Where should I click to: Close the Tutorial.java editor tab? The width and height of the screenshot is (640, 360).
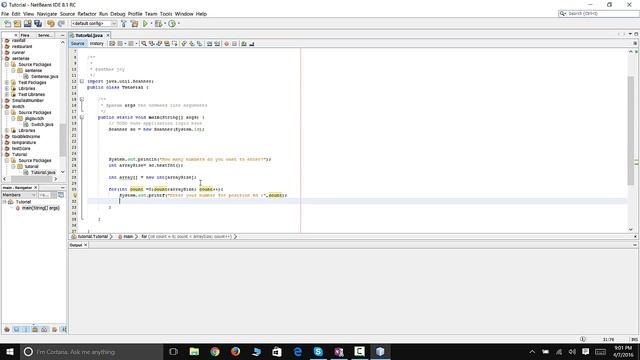(x=108, y=36)
